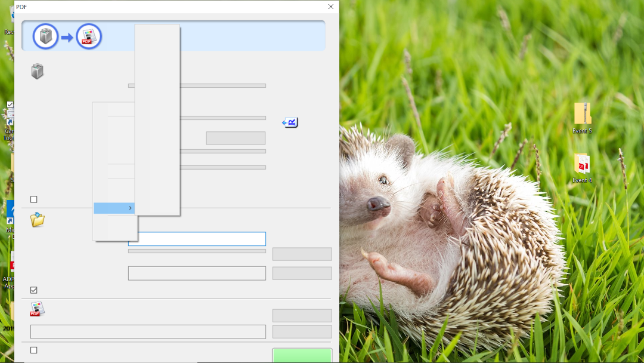This screenshot has height=363, width=644.
Task: Choose the topmost entry of the context menu
Action: point(115,109)
